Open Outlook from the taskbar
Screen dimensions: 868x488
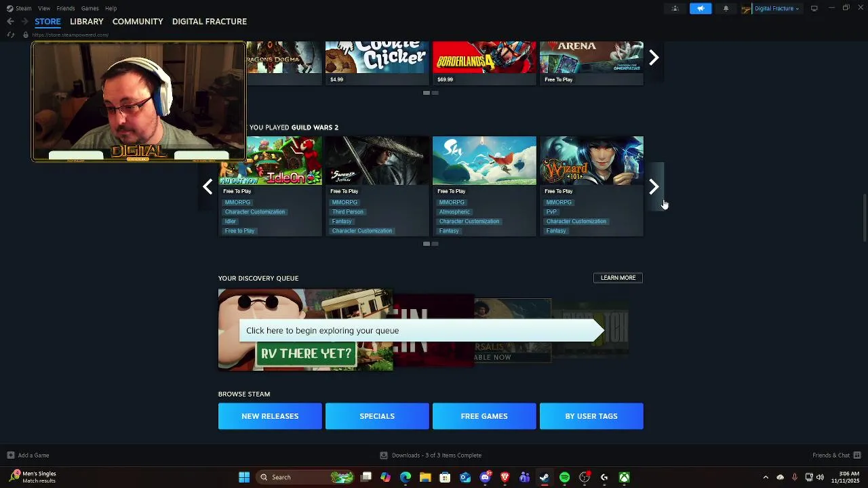click(x=465, y=477)
